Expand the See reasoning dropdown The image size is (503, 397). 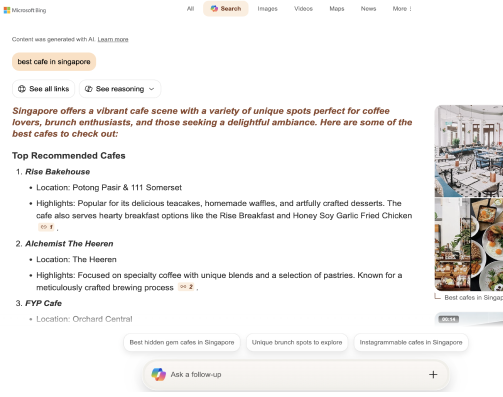(120, 89)
